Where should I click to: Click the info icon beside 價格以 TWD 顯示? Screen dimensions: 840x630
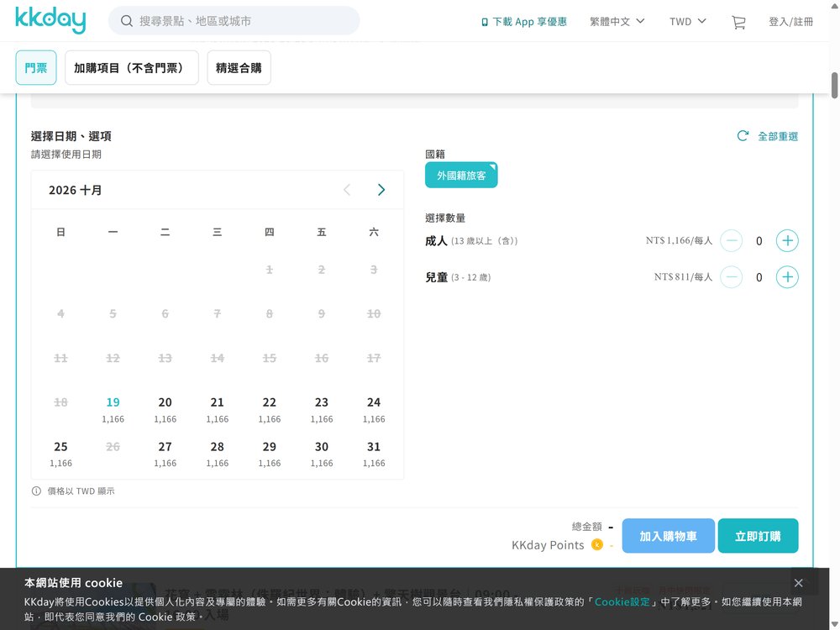[36, 491]
